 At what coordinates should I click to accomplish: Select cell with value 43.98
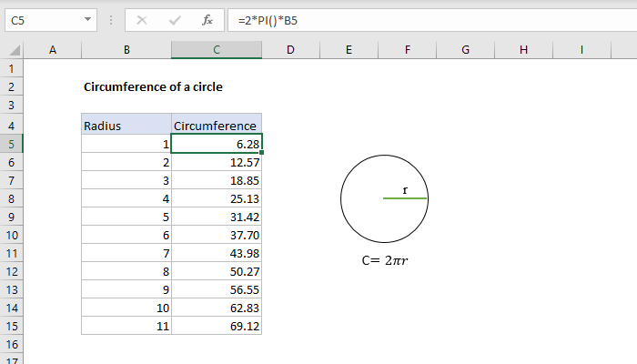click(x=217, y=253)
